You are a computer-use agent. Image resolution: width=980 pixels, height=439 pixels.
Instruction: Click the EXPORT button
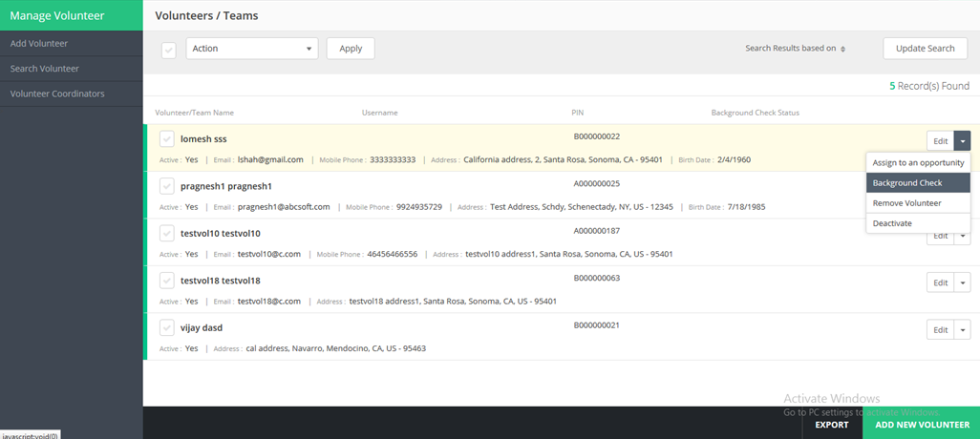[x=832, y=425]
